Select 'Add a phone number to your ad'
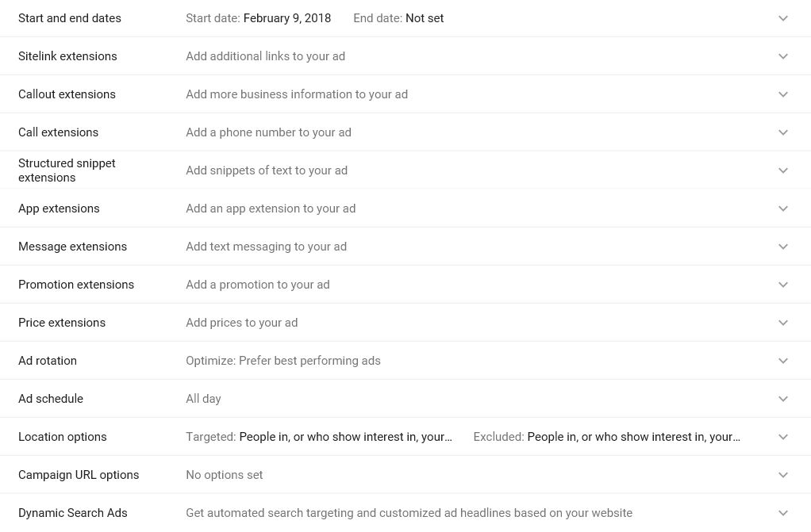 [268, 132]
